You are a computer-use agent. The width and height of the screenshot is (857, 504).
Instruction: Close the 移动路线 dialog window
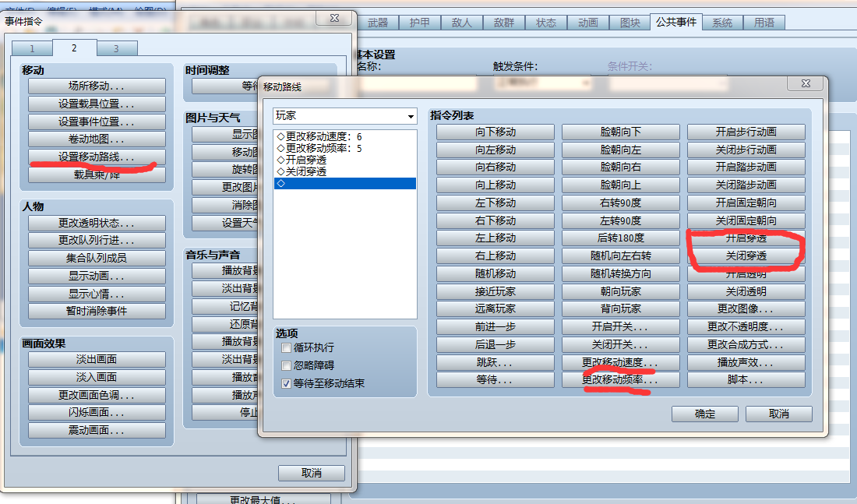806,83
